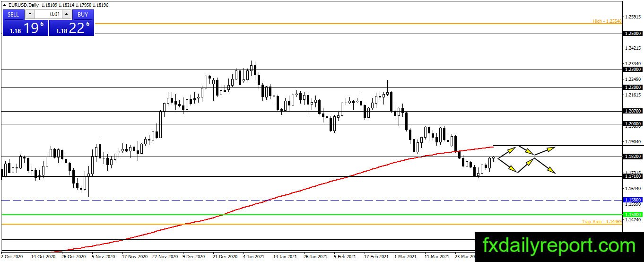Click the 1.18200 price level label
The image size is (644, 262).
633,157
